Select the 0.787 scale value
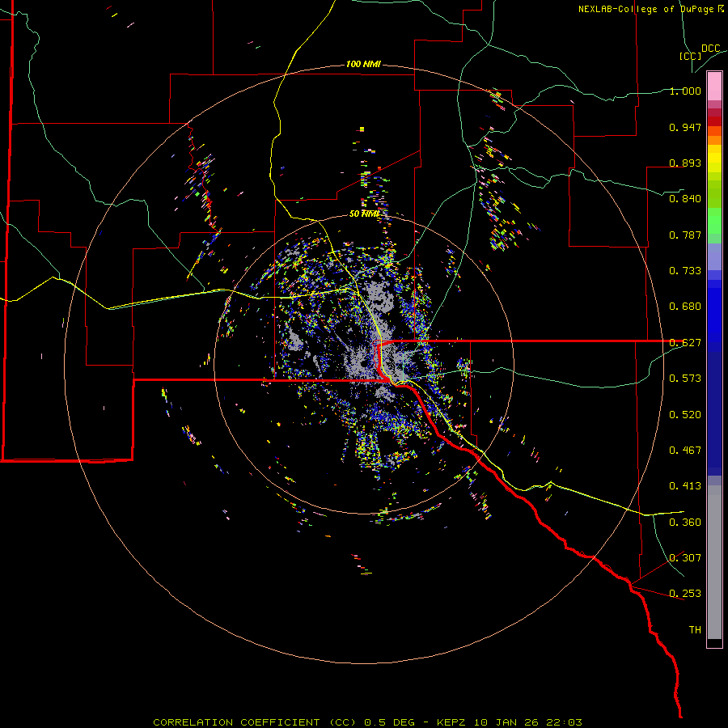Image resolution: width=728 pixels, height=728 pixels. tap(685, 235)
